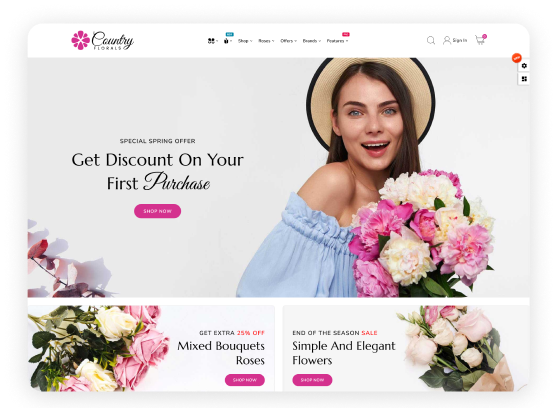Image resolution: width=555 pixels, height=408 pixels.
Task: Click Shop Now in the hero banner
Action: pyautogui.click(x=158, y=211)
